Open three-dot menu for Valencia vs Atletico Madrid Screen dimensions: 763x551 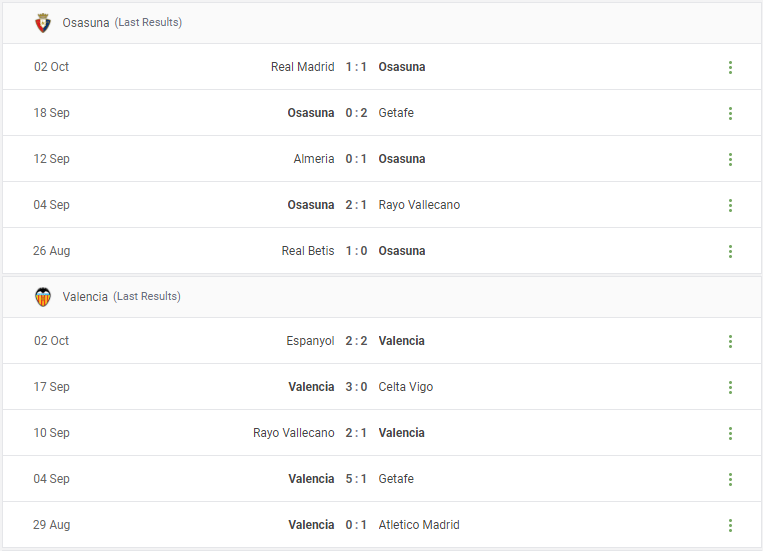point(730,525)
